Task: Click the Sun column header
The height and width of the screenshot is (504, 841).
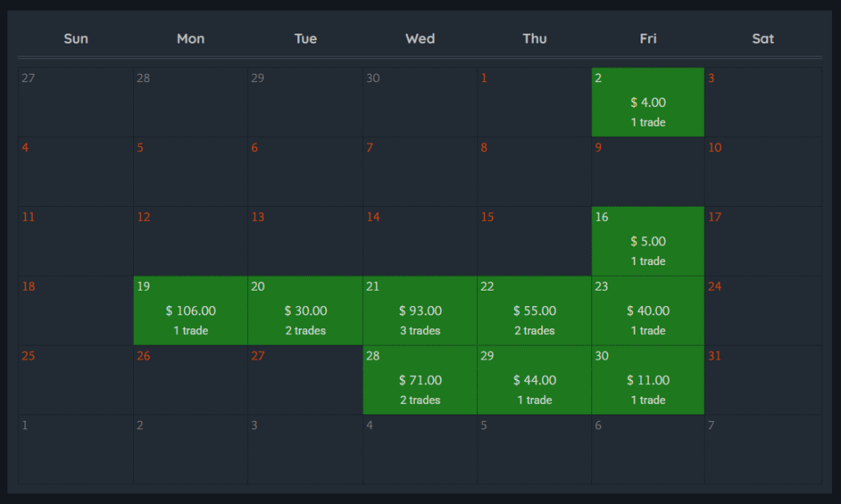Action: click(76, 39)
